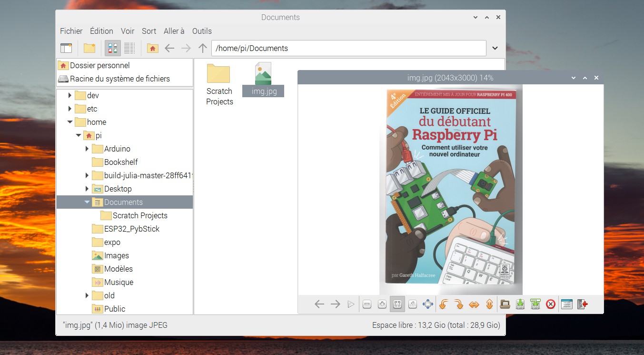The height and width of the screenshot is (355, 644).
Task: Delete the image file in viewer
Action: (551, 304)
